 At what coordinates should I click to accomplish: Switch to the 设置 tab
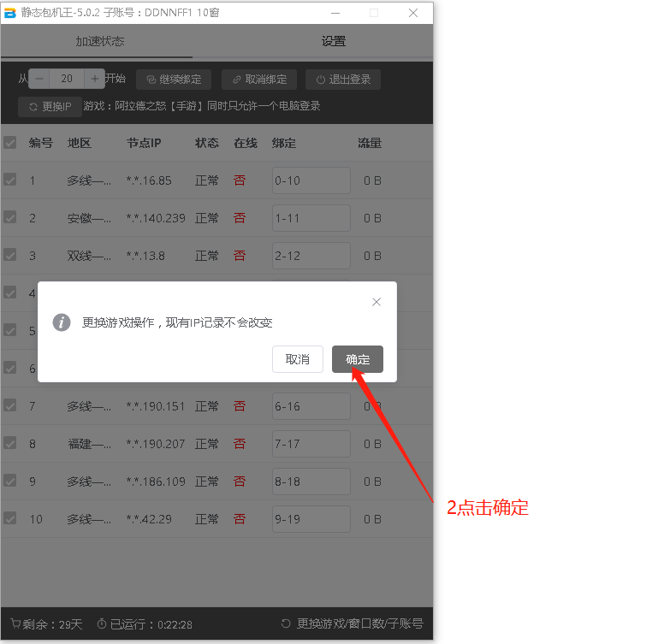pyautogui.click(x=333, y=41)
